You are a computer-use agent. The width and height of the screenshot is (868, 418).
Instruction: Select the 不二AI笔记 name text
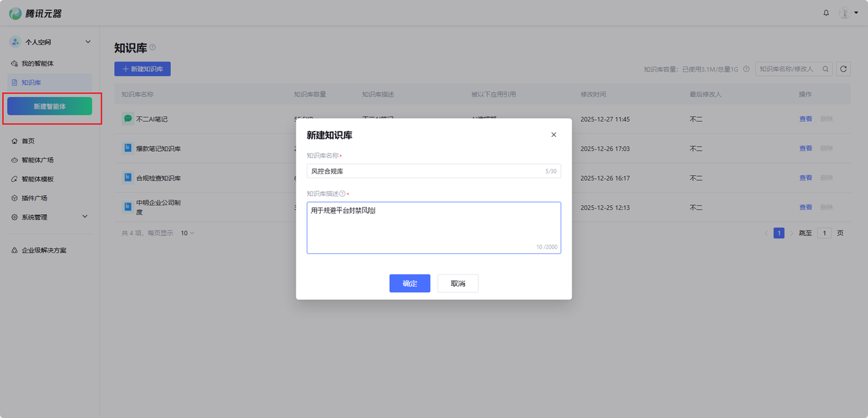[x=152, y=119]
